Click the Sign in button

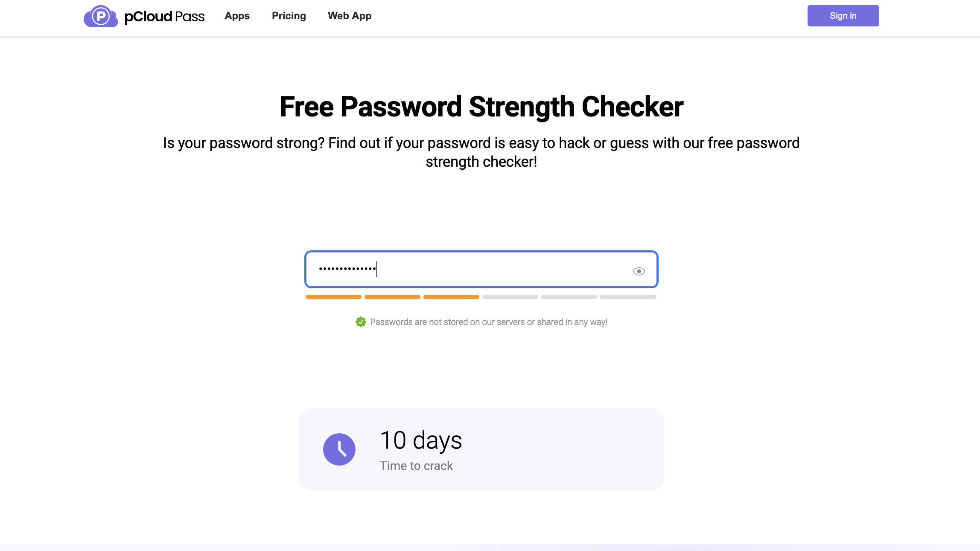tap(843, 15)
